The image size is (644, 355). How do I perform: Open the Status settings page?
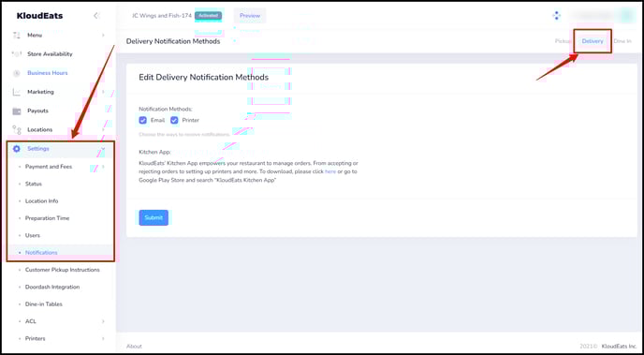point(34,185)
